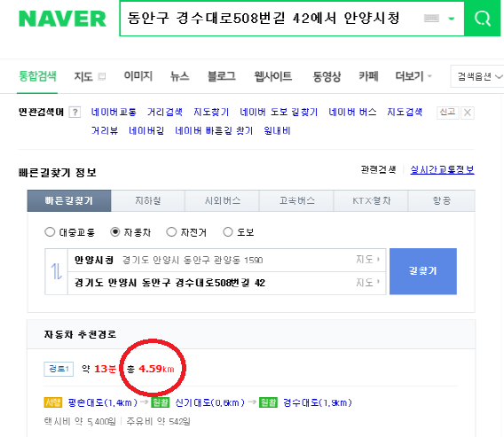Switch to the 시외버스 tab
Viewport: 504px width, 437px height.
[x=222, y=200]
